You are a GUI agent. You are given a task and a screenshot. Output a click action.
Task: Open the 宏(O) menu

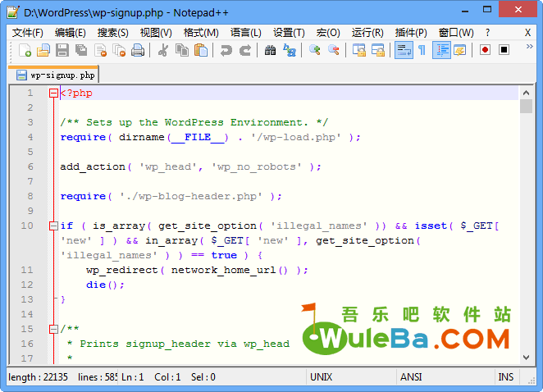[x=328, y=33]
